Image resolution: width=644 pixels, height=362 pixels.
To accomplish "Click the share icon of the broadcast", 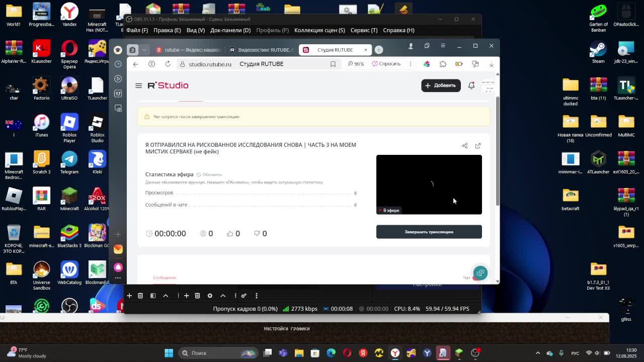I will [465, 146].
